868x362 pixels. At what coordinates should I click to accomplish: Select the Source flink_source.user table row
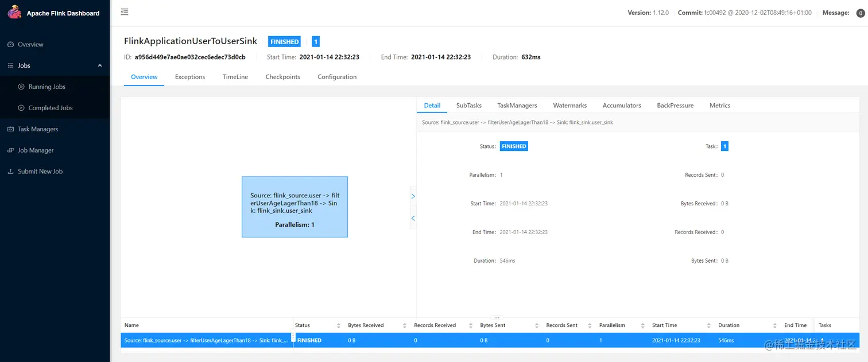pos(490,340)
